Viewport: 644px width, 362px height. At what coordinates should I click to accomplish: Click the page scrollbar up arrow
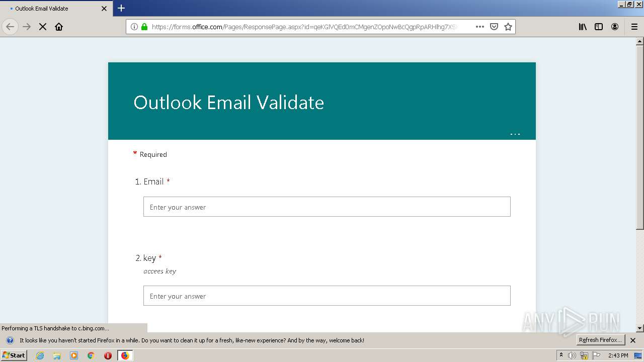tap(640, 41)
